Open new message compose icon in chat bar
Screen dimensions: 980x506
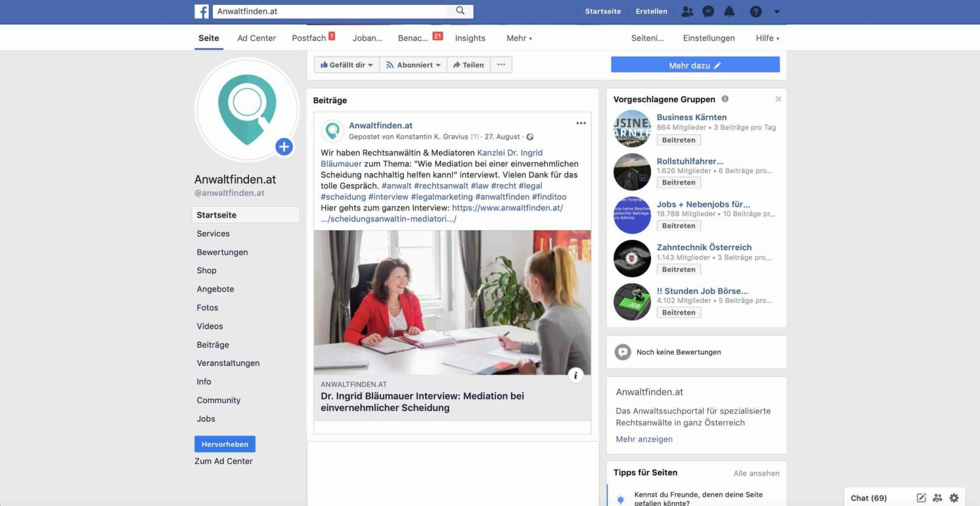click(x=921, y=498)
